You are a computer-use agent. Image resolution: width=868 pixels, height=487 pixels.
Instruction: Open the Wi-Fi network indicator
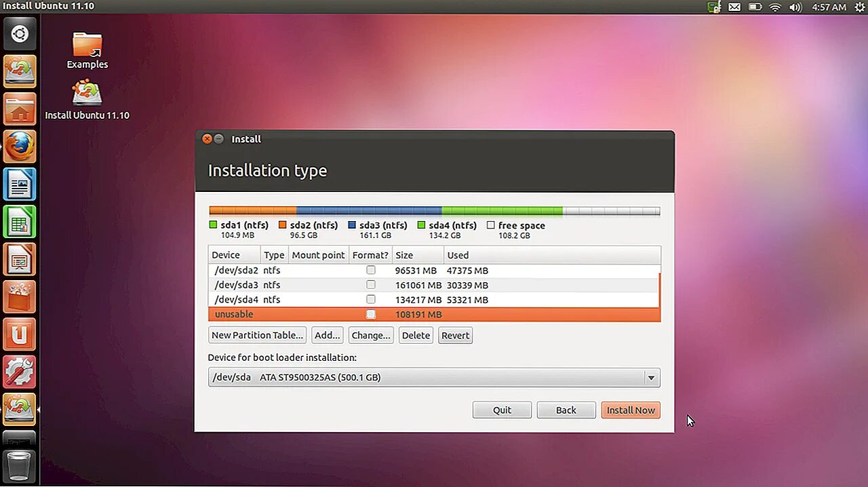tap(775, 7)
